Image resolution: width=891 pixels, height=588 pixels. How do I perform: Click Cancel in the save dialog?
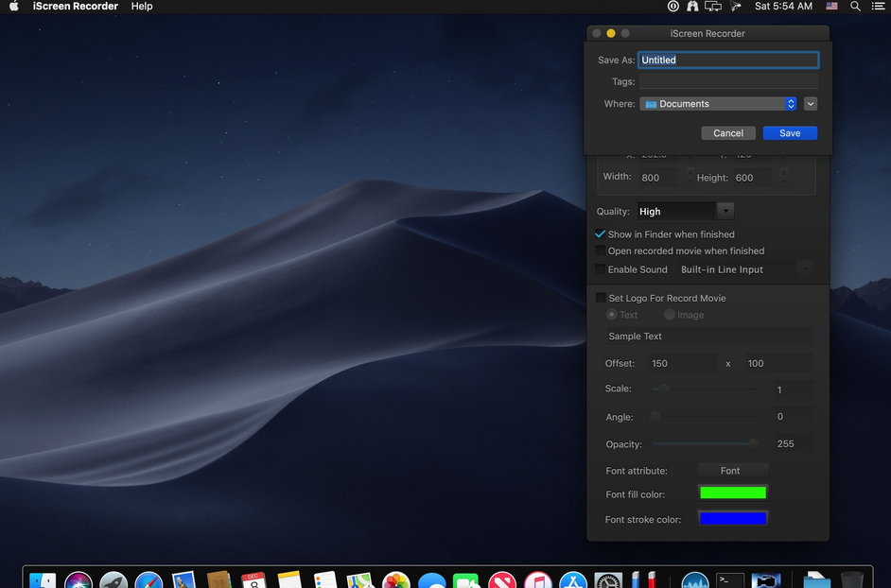point(728,133)
